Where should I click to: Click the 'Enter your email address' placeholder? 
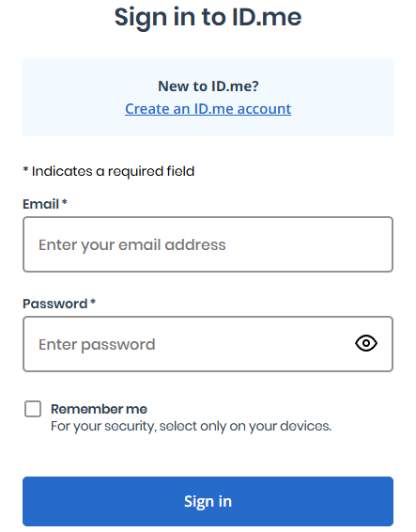[x=131, y=245]
